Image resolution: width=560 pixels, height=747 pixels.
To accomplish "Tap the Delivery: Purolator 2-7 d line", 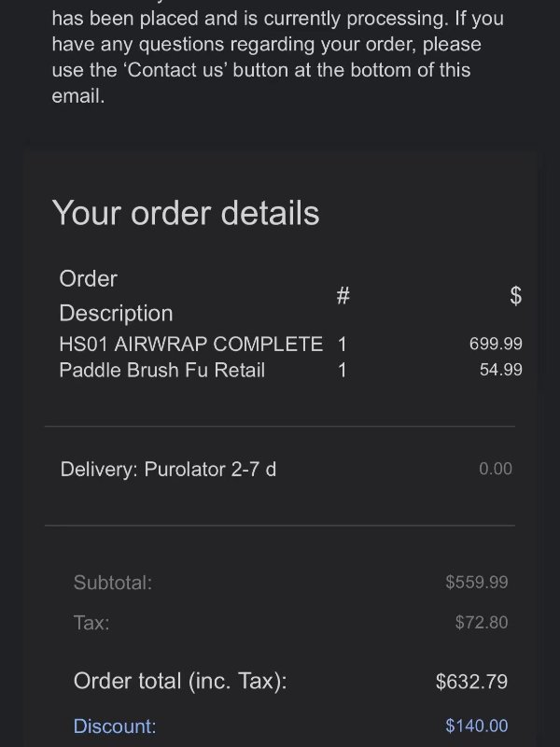I will click(168, 469).
